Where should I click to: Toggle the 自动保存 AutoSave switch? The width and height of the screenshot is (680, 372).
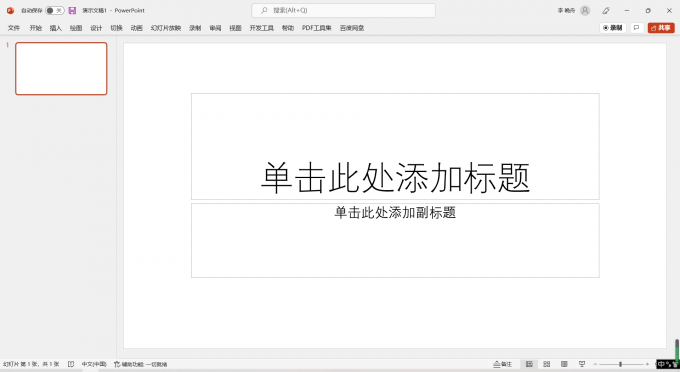pyautogui.click(x=55, y=10)
